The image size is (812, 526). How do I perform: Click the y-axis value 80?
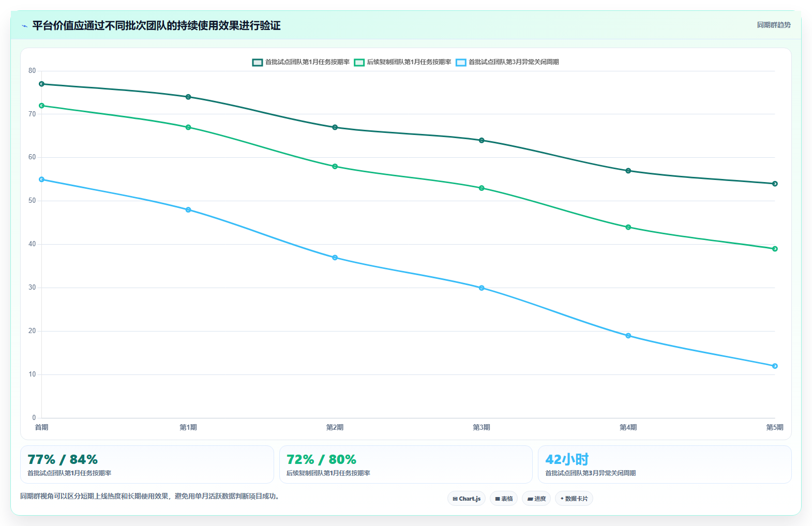click(x=32, y=71)
